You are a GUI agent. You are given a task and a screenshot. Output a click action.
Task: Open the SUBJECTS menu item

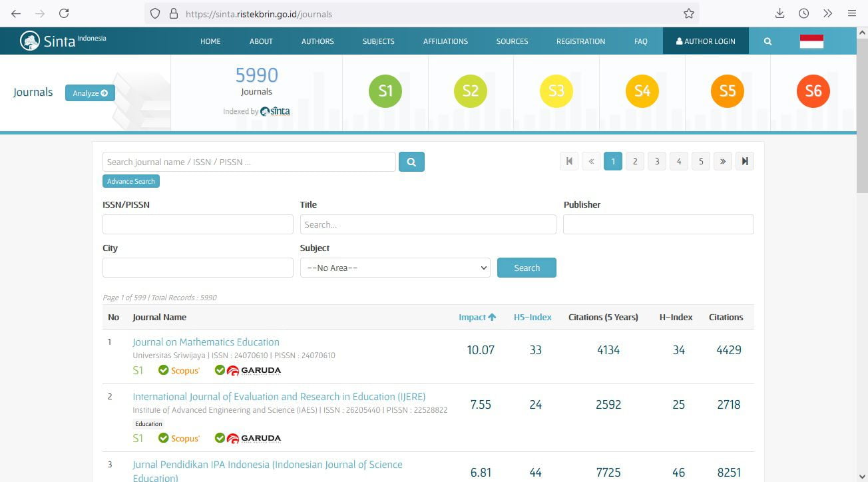[x=379, y=41]
